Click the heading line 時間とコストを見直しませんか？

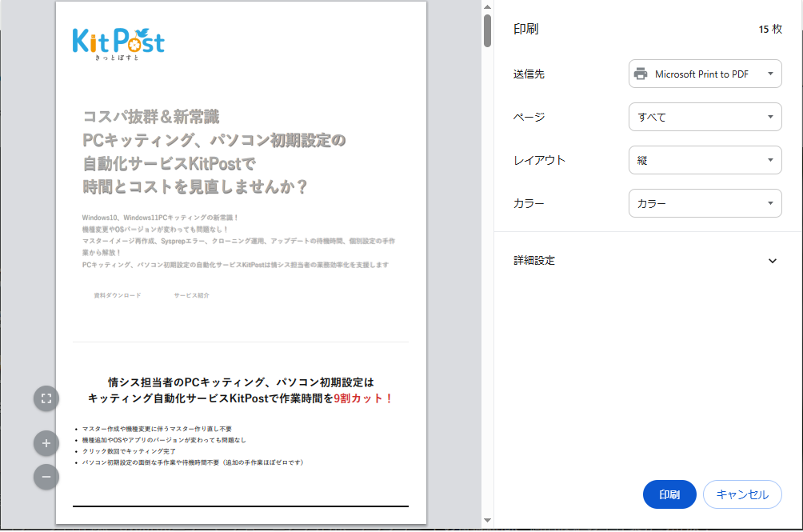pos(195,186)
